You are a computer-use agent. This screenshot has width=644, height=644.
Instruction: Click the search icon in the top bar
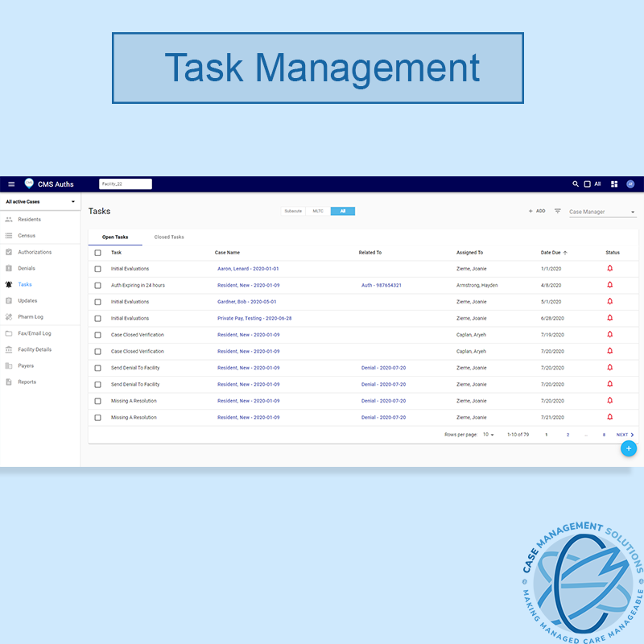pyautogui.click(x=574, y=184)
